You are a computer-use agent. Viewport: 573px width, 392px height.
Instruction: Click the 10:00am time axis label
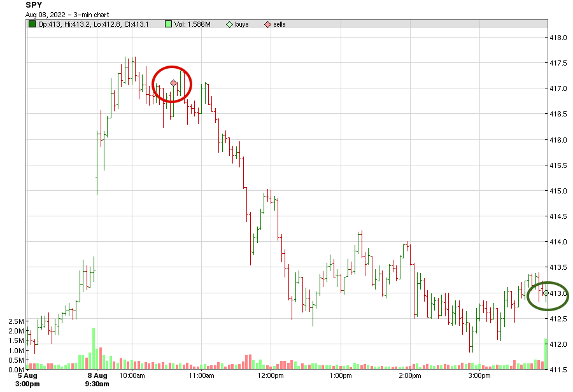click(x=132, y=375)
